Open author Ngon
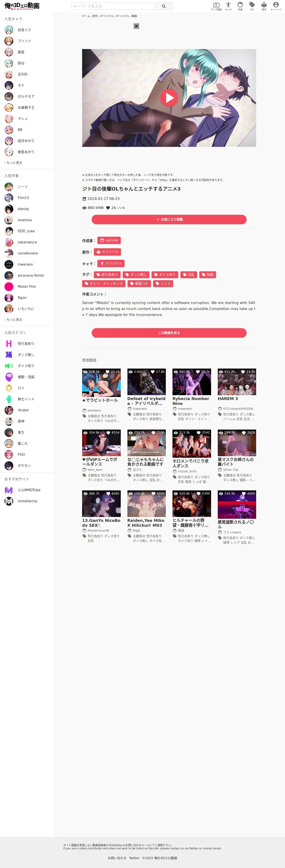The image size is (285, 868). pyautogui.click(x=22, y=298)
